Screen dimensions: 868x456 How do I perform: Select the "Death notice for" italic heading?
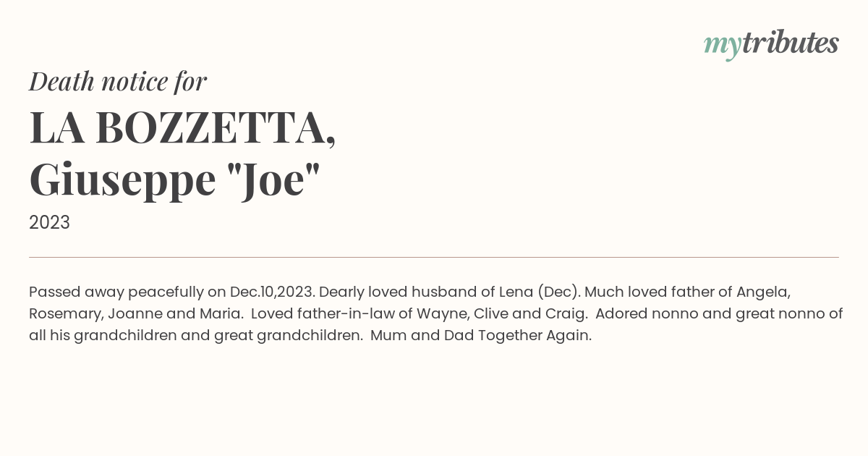point(118,82)
